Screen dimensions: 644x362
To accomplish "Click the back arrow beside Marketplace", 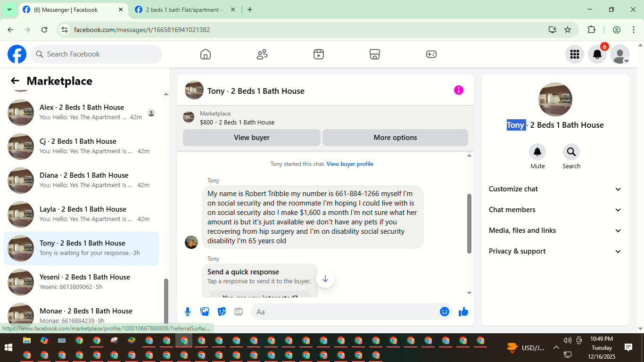I will (x=15, y=81).
